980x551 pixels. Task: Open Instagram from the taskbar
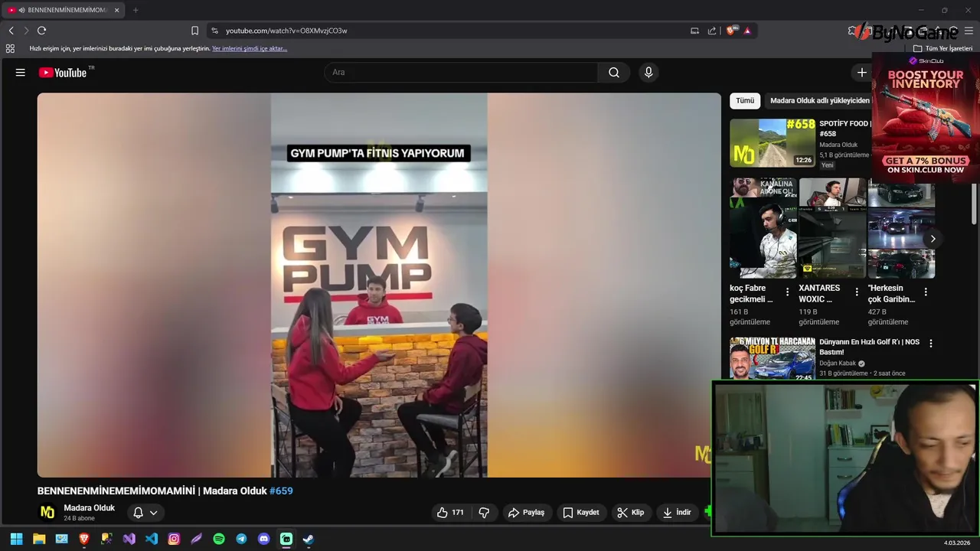pos(174,539)
